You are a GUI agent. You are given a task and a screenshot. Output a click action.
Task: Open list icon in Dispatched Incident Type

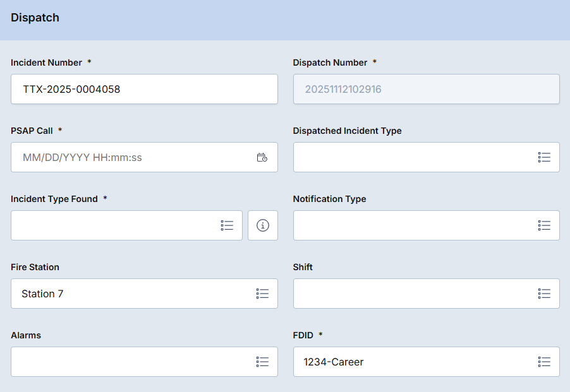click(x=544, y=157)
